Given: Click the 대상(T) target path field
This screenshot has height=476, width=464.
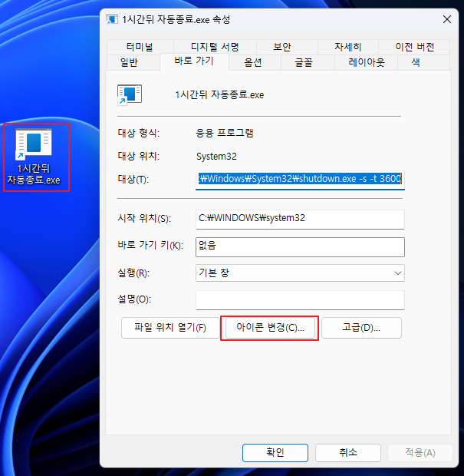Looking at the screenshot, I should tap(300, 179).
